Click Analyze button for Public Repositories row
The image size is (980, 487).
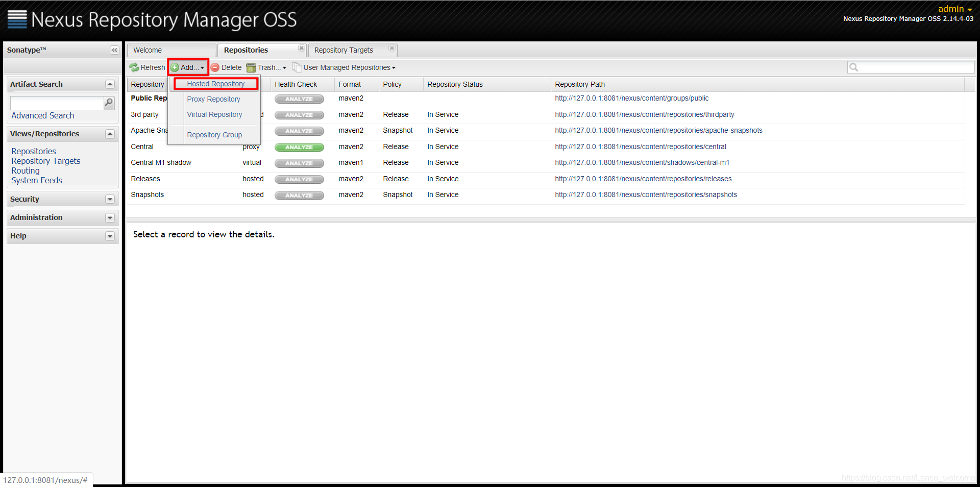point(299,99)
